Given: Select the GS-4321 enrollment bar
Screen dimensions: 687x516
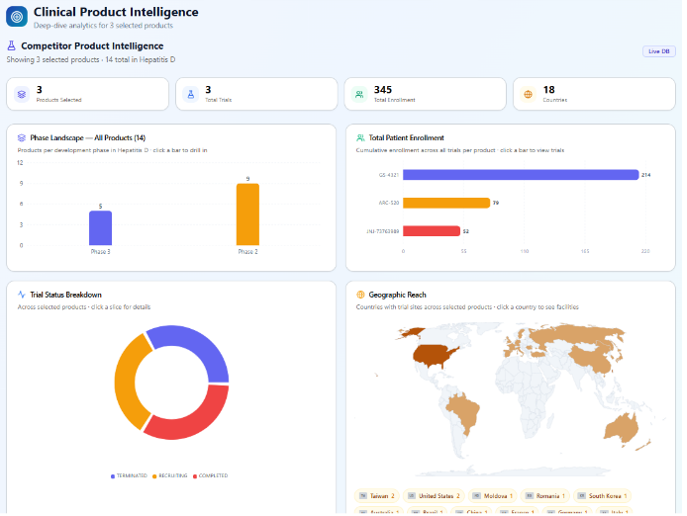Looking at the screenshot, I should click(521, 175).
